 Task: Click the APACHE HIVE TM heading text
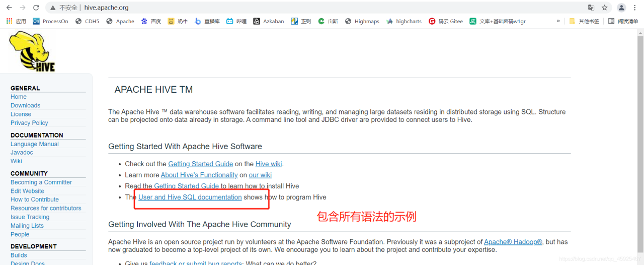153,90
